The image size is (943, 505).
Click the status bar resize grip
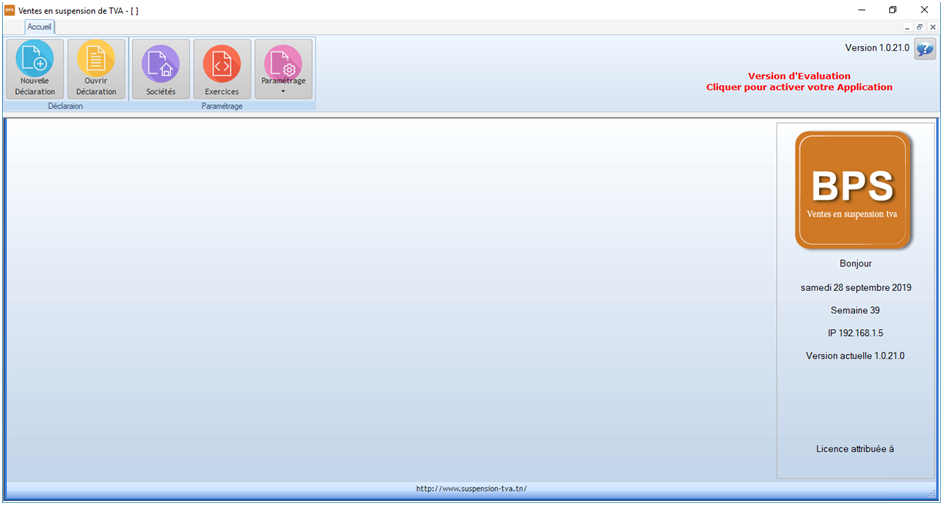(932, 492)
